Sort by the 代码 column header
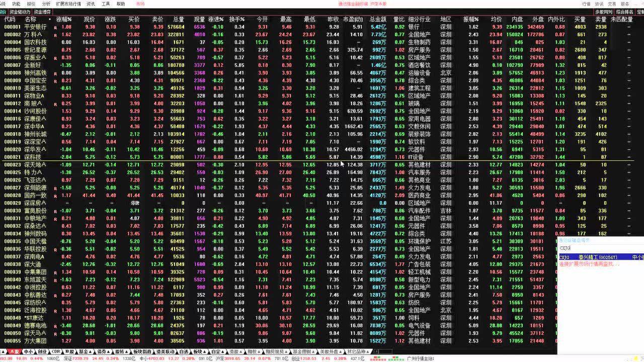Image resolution: width=644 pixels, height=362 pixels. pyautogui.click(x=10, y=19)
